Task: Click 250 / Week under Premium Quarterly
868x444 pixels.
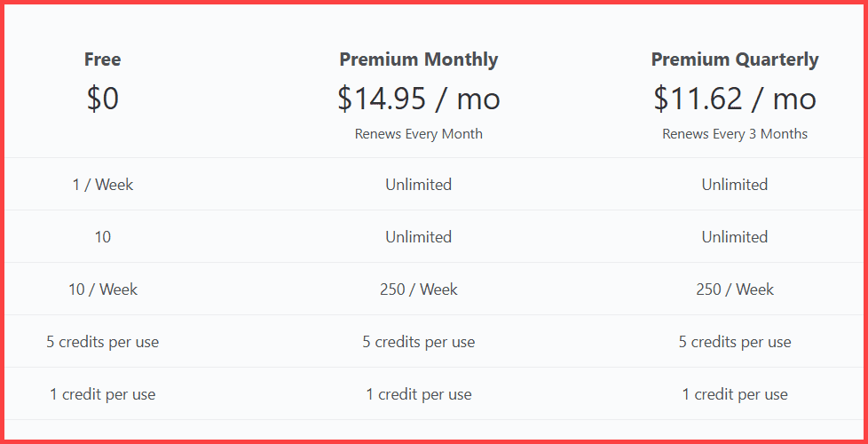Action: point(734,289)
